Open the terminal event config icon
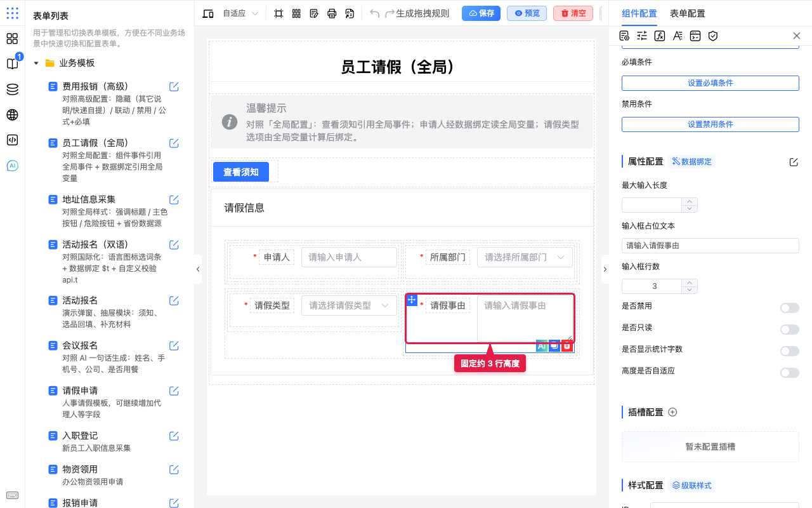812x508 pixels. coord(695,36)
